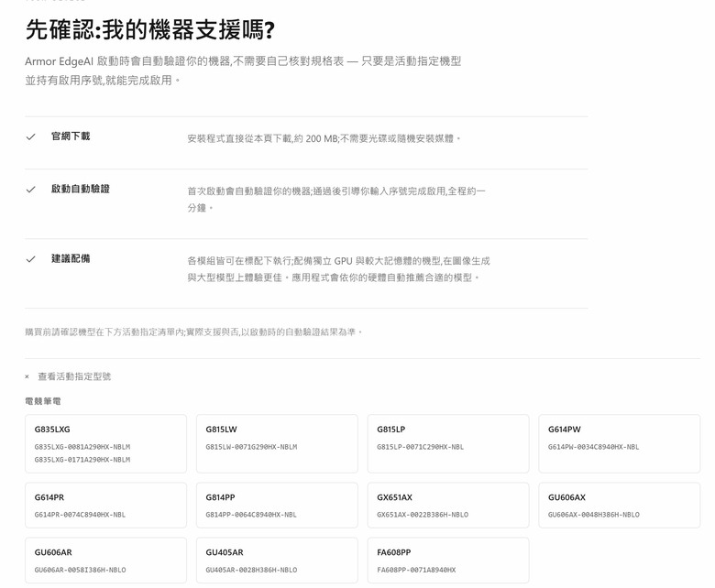Image resolution: width=715 pixels, height=588 pixels.
Task: Collapse the 查看活動指定型號 section
Action: pyautogui.click(x=68, y=376)
